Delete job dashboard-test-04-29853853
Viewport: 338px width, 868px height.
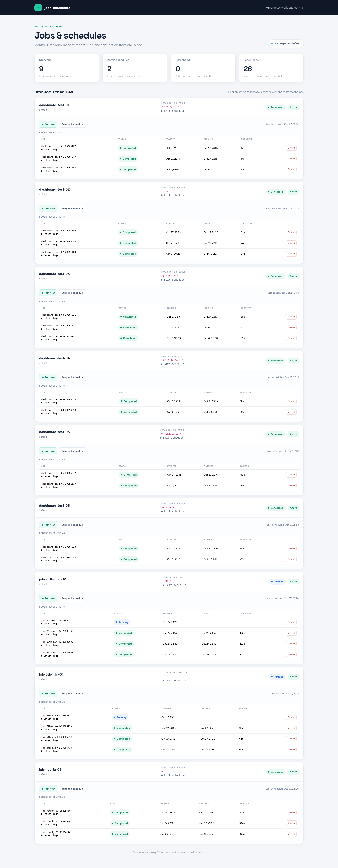click(291, 412)
